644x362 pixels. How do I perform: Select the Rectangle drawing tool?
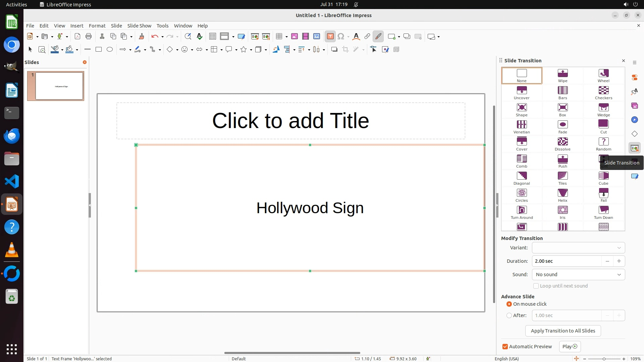99,50
